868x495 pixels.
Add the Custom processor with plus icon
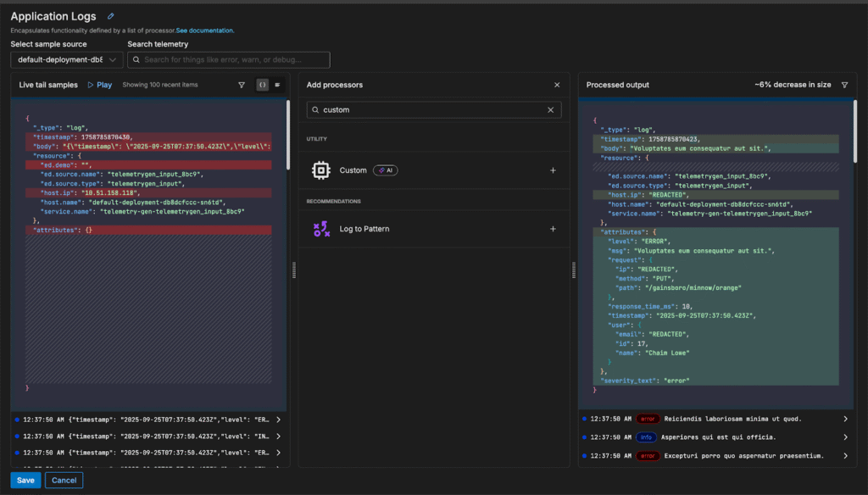553,170
